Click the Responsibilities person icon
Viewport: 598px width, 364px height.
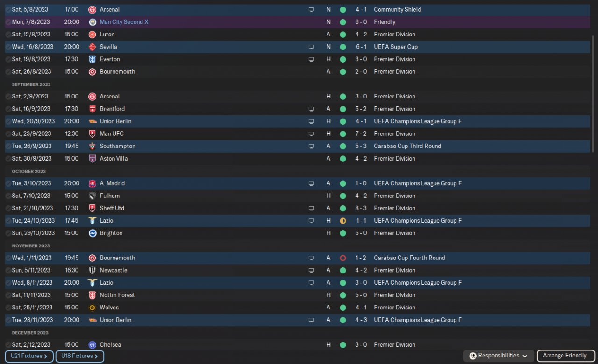click(472, 356)
